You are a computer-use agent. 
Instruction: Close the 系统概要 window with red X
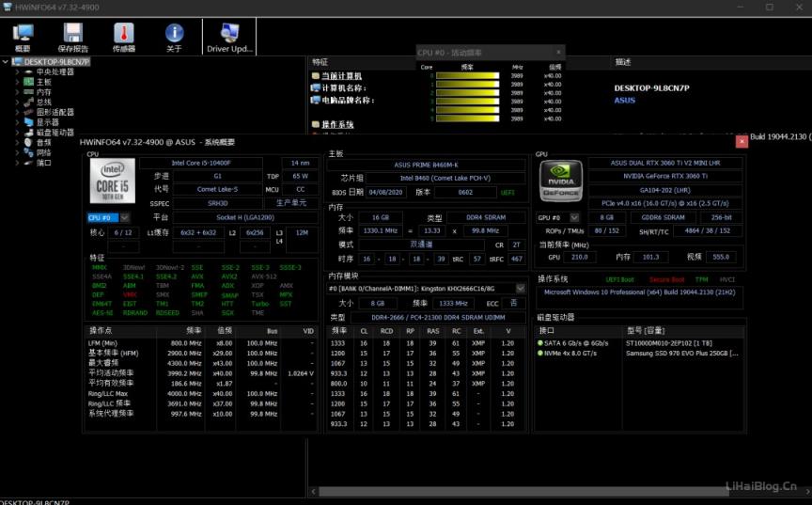(742, 141)
